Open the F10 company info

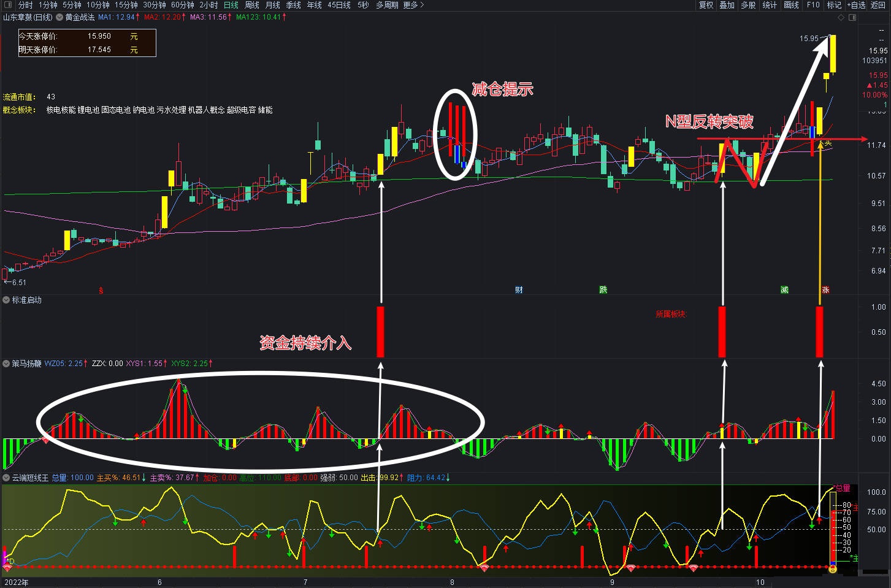tap(813, 5)
